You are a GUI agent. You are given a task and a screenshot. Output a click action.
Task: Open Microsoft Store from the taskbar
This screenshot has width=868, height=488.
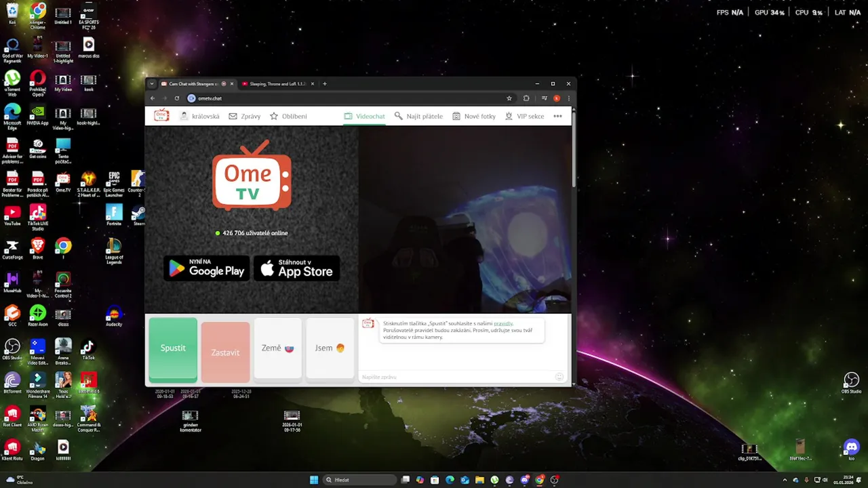pos(435,480)
